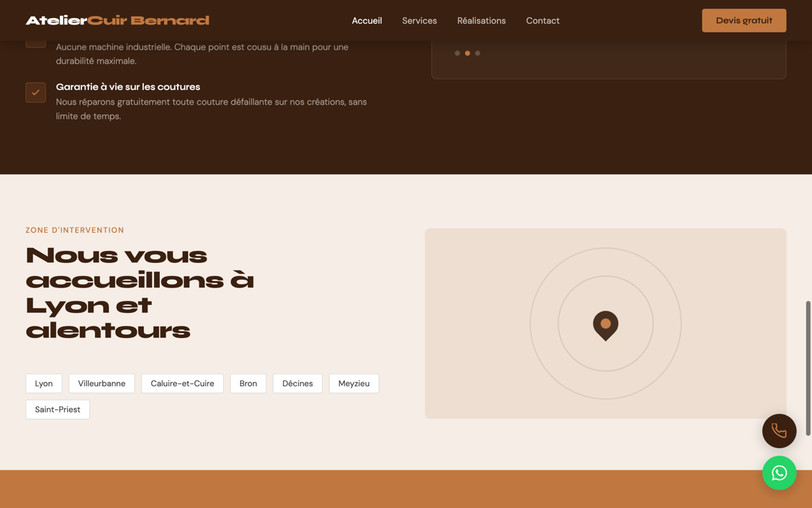Click the Lyon city tag
The height and width of the screenshot is (508, 812).
pos(44,383)
